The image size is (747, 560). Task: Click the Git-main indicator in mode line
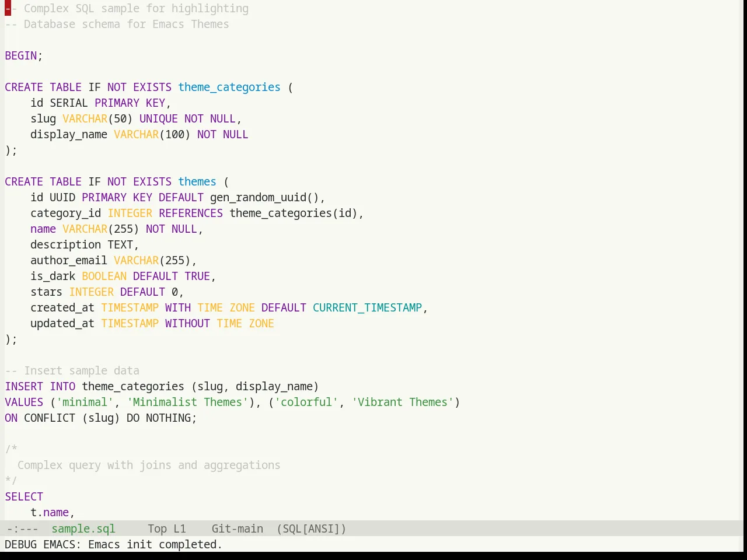(x=238, y=528)
